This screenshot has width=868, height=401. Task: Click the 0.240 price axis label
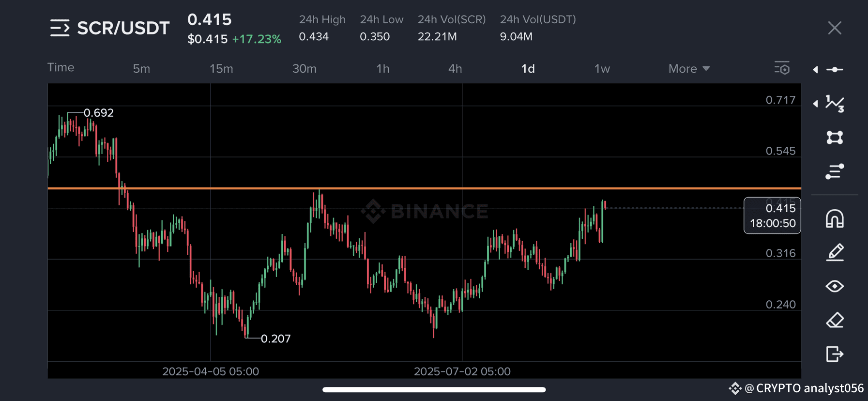[x=780, y=305]
